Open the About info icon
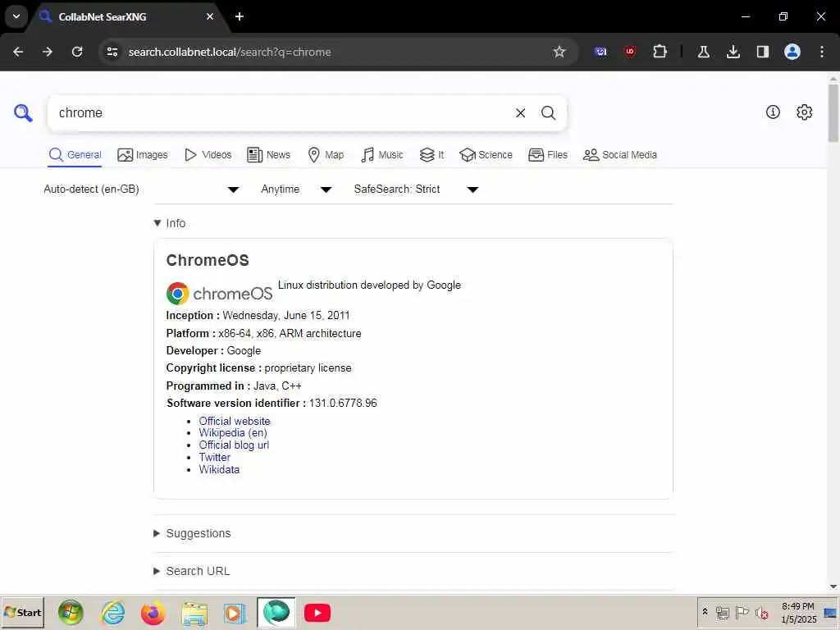 [x=773, y=112]
